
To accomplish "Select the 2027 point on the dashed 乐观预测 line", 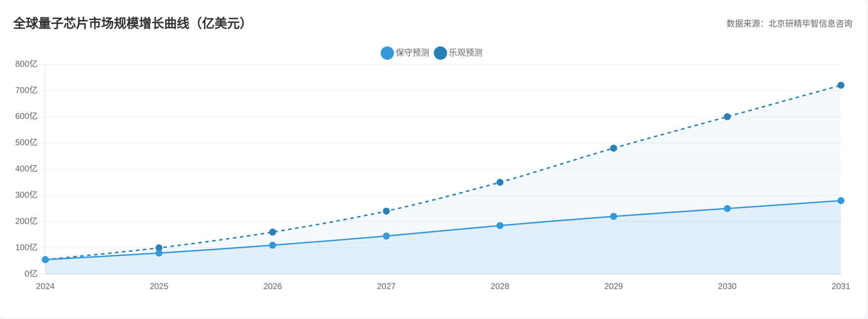I will point(386,211).
